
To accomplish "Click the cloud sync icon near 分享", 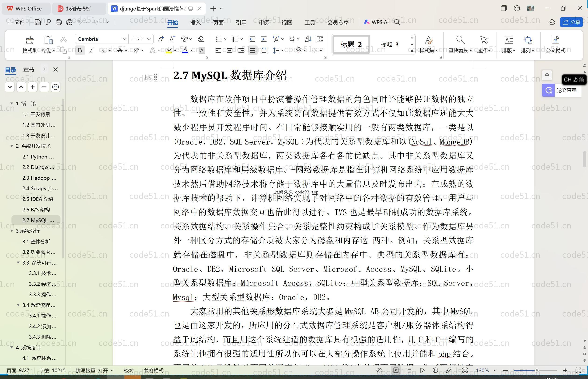I will [552, 22].
